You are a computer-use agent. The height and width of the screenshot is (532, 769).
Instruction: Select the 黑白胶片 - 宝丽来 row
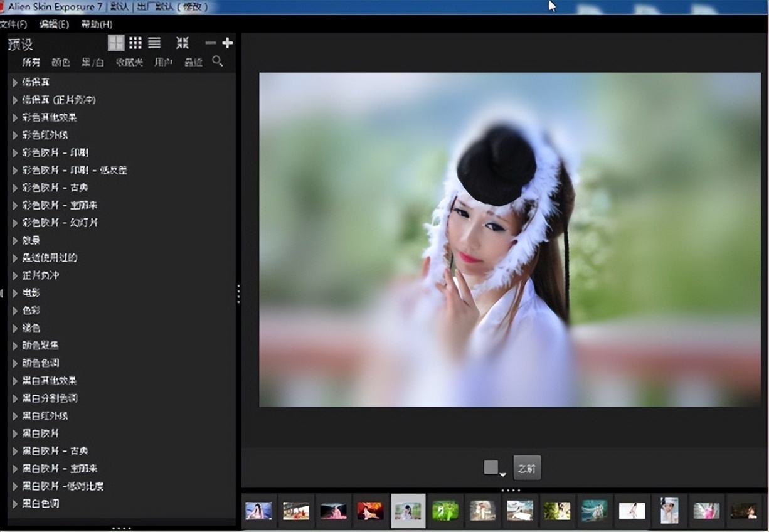pos(122,469)
